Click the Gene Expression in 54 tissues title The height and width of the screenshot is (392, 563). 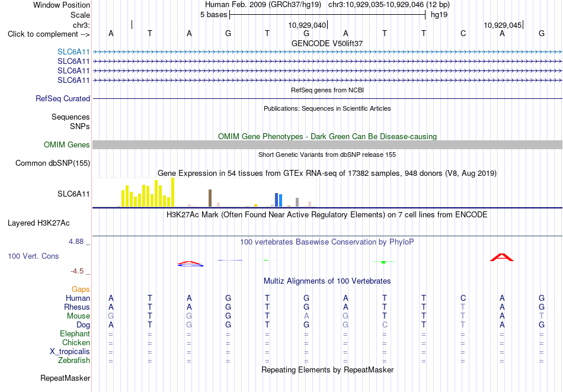point(327,173)
